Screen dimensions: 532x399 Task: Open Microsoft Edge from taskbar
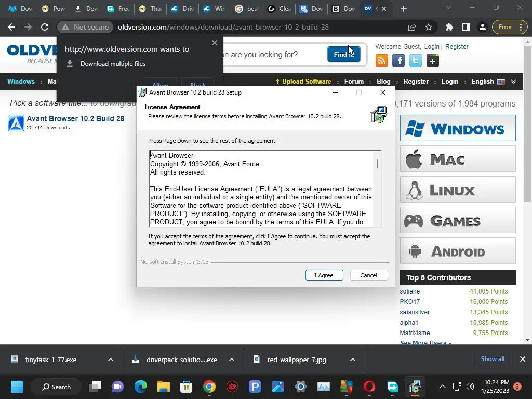(140, 387)
